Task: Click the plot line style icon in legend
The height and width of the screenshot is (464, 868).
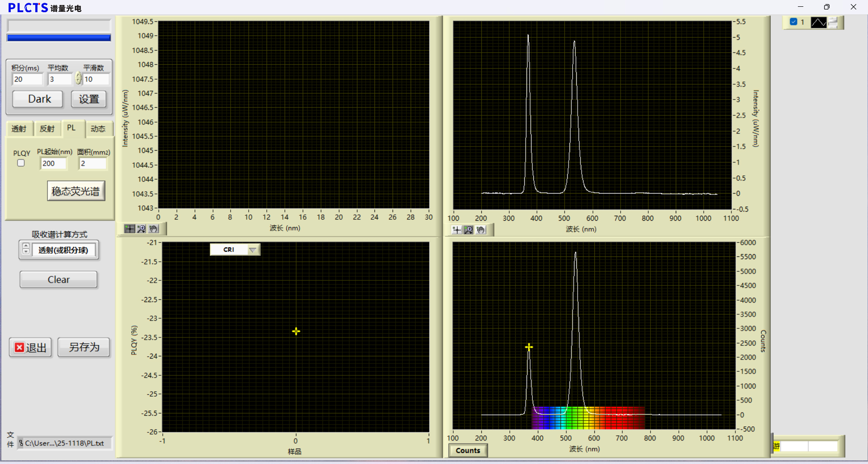Action: tap(818, 22)
